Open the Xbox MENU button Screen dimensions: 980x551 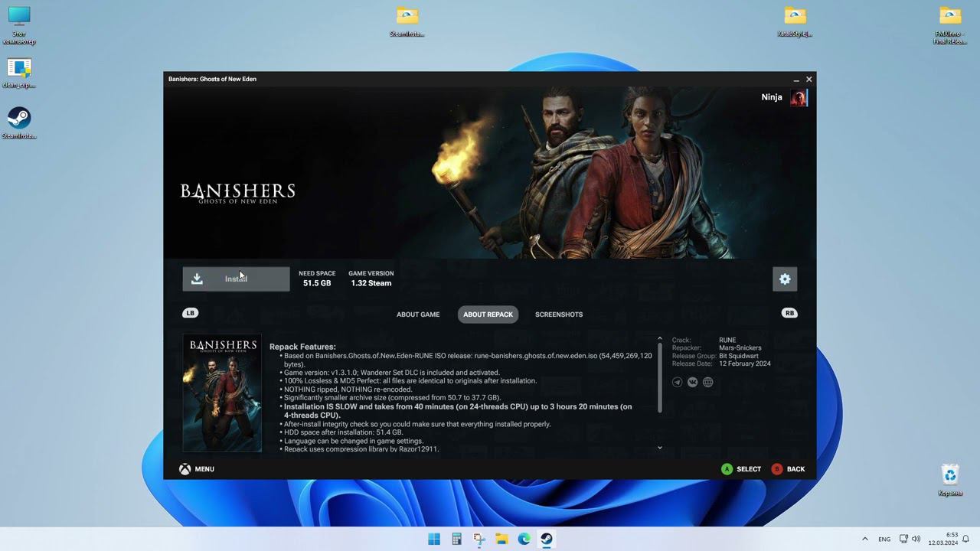[197, 469]
